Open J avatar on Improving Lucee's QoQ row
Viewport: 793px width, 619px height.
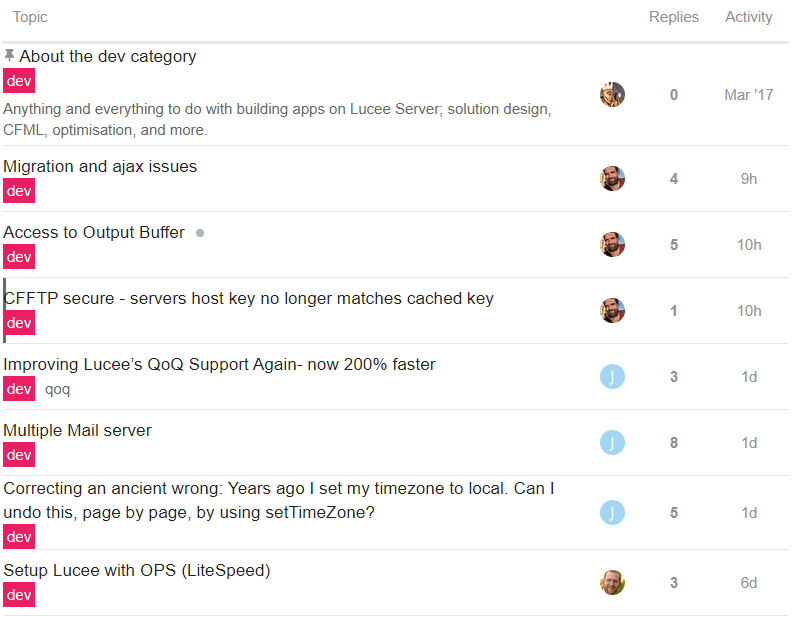tap(612, 377)
